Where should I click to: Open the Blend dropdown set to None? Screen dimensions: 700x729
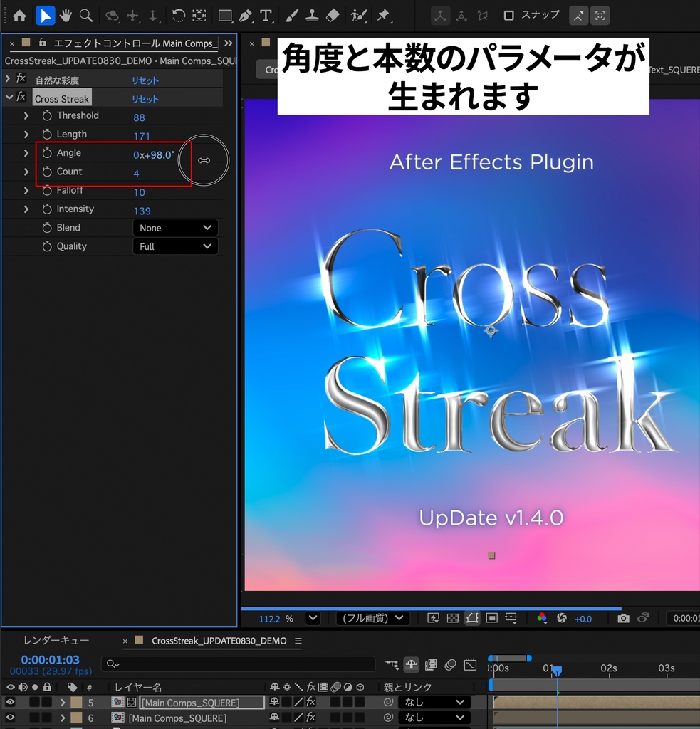click(x=175, y=228)
